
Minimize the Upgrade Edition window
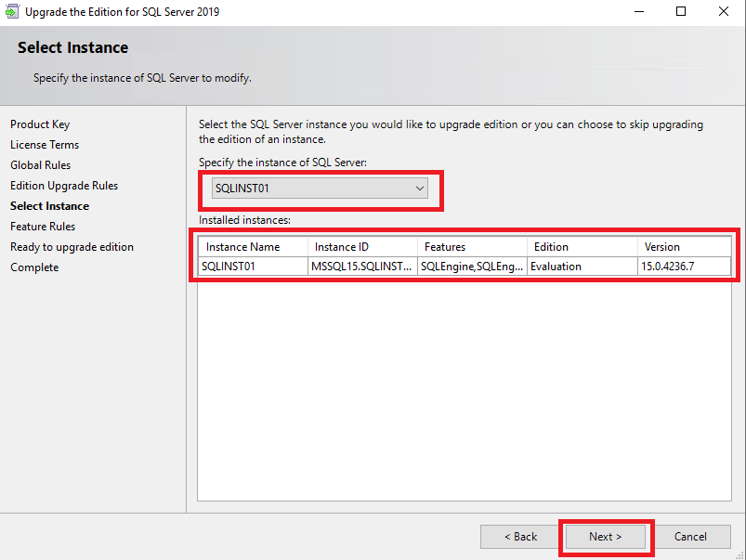pos(639,11)
